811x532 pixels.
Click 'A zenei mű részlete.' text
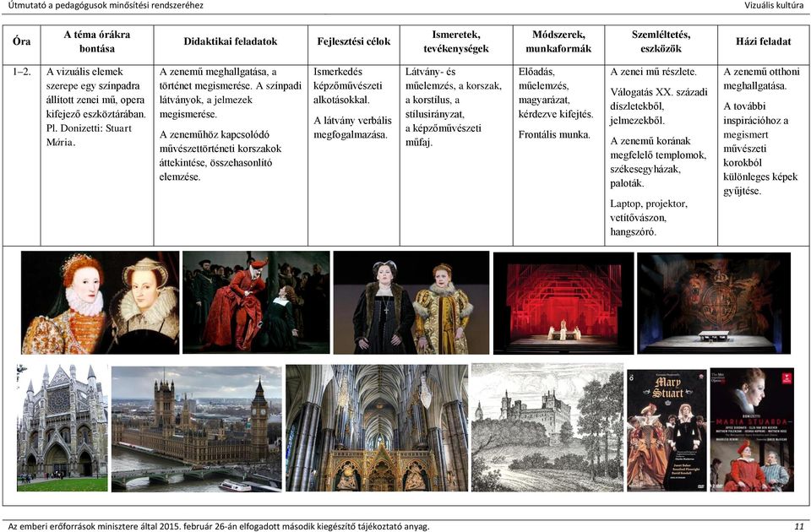653,72
